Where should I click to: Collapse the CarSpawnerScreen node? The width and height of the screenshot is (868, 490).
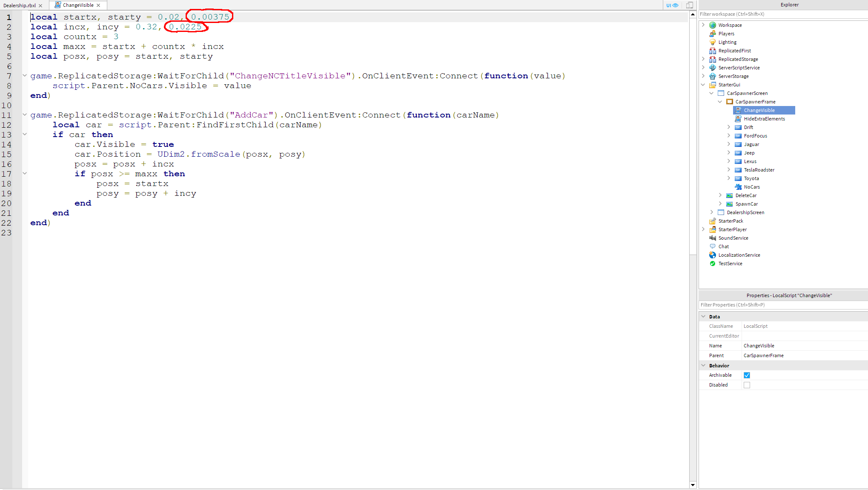[x=712, y=93]
